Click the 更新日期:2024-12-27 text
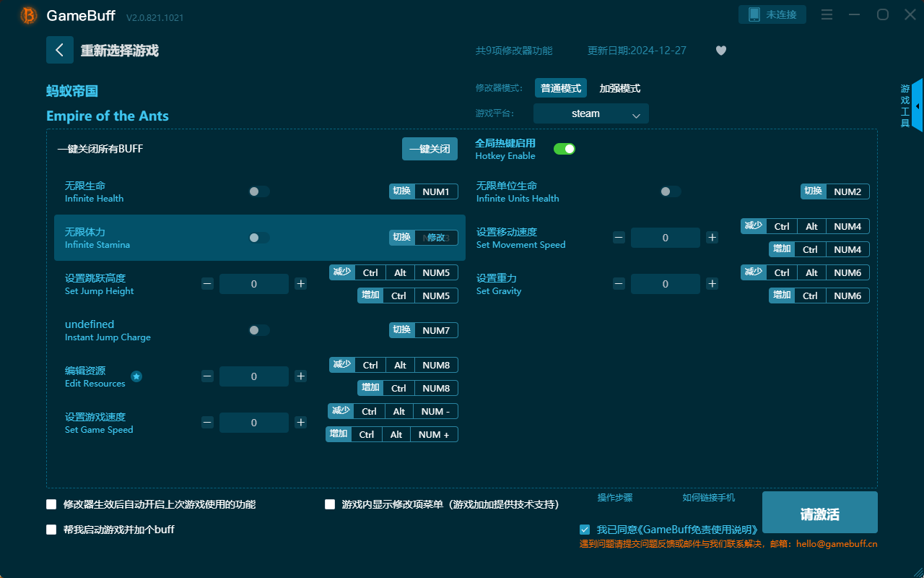The width and height of the screenshot is (924, 578). pyautogui.click(x=637, y=51)
